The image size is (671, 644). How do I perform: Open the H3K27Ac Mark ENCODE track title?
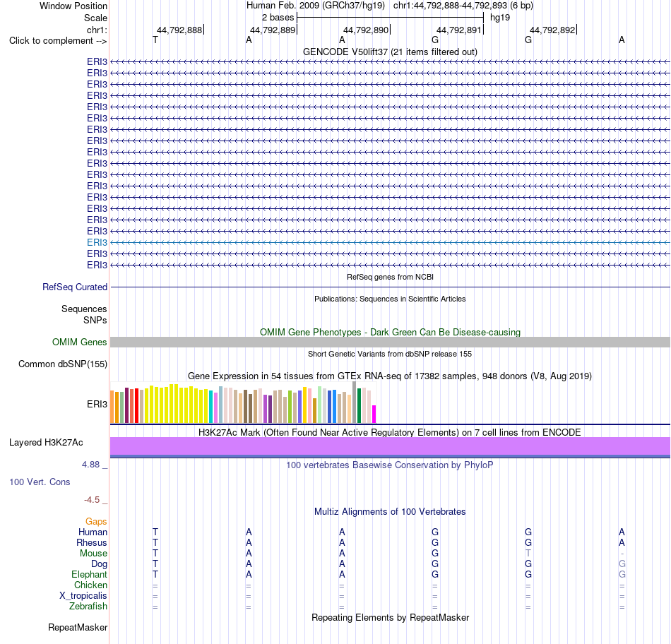coord(390,432)
